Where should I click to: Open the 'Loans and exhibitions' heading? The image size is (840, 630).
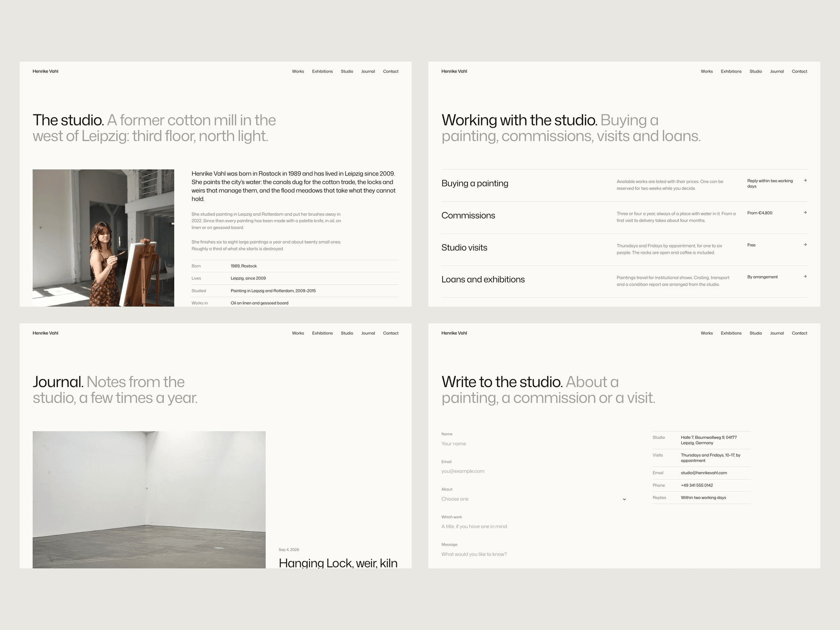pos(483,279)
